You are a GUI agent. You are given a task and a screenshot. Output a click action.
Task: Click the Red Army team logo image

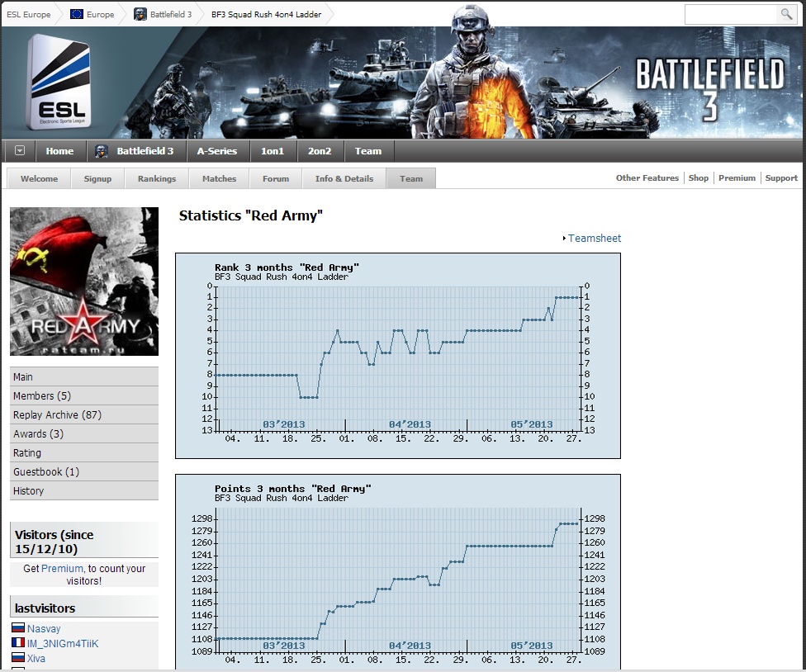coord(84,282)
